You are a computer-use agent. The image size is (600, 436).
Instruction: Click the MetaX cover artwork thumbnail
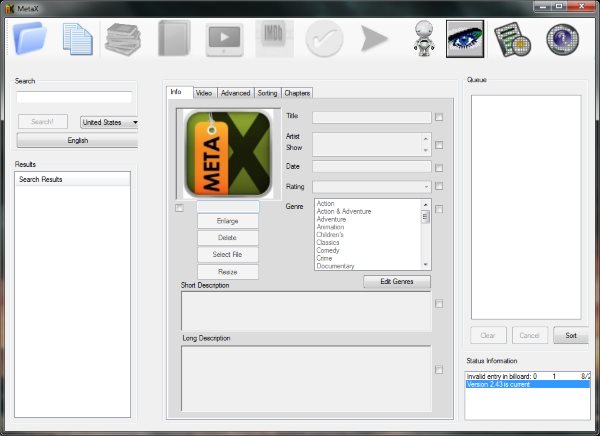pos(228,154)
